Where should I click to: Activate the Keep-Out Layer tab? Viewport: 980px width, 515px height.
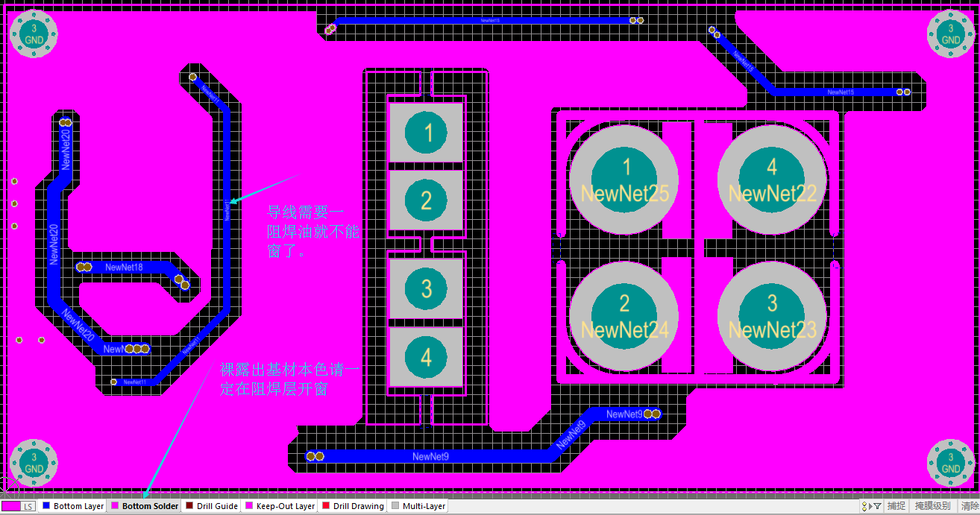285,506
